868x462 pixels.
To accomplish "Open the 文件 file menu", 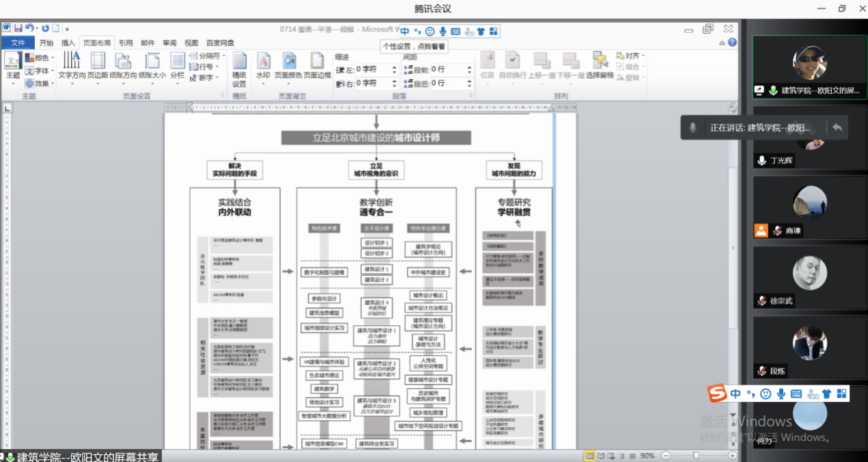I will pyautogui.click(x=18, y=42).
